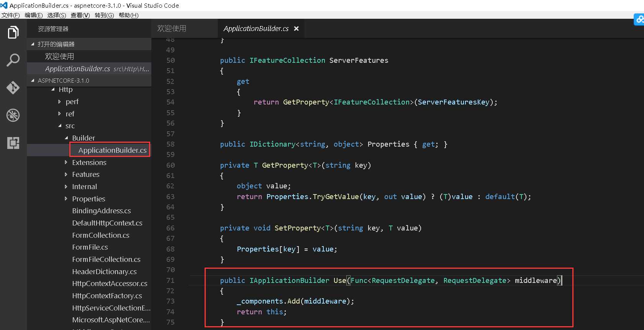Viewport: 644px width, 330px height.
Task: Click Properties[key] on line 68
Action: click(268, 249)
